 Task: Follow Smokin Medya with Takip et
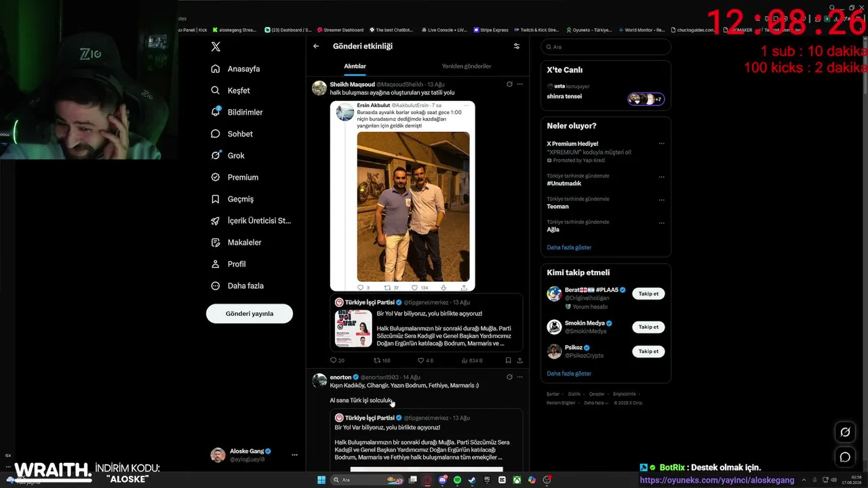(648, 327)
